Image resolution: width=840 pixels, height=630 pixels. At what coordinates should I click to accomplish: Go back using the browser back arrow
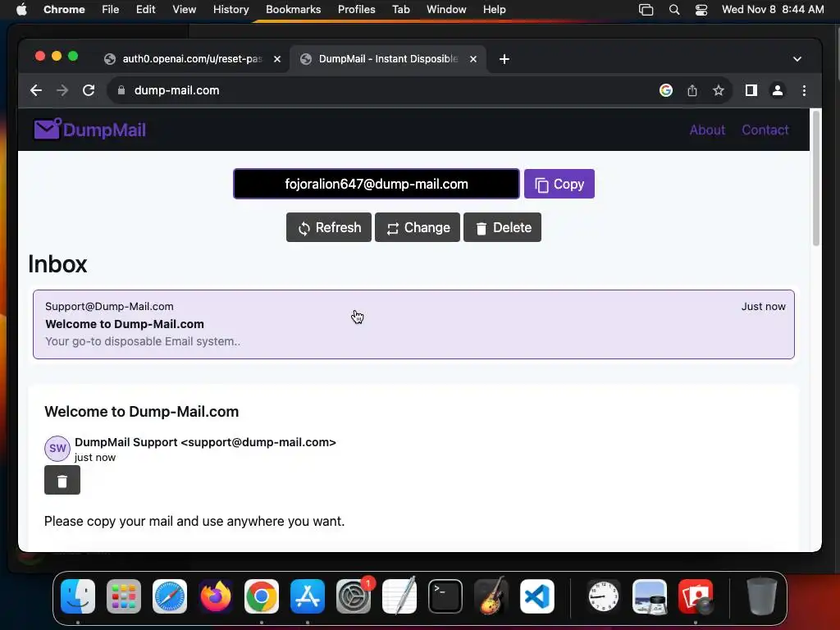36,90
